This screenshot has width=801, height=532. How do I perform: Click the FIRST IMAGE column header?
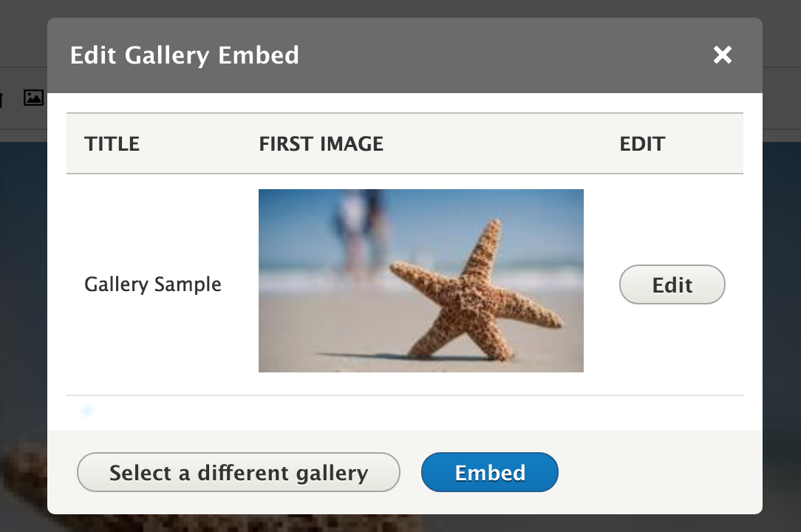point(321,144)
